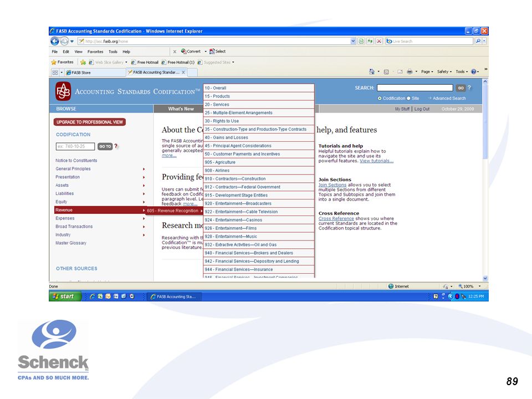Screen dimensions: 532x399
Task: Open the File menu
Action: tap(55, 52)
